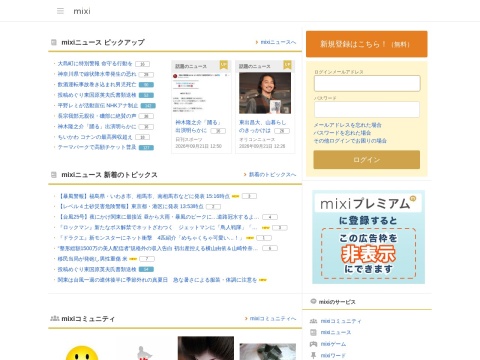Viewport: 480px width, 360px height.
Task: Open その他ログインでお困りの場合 link
Action: click(350, 141)
